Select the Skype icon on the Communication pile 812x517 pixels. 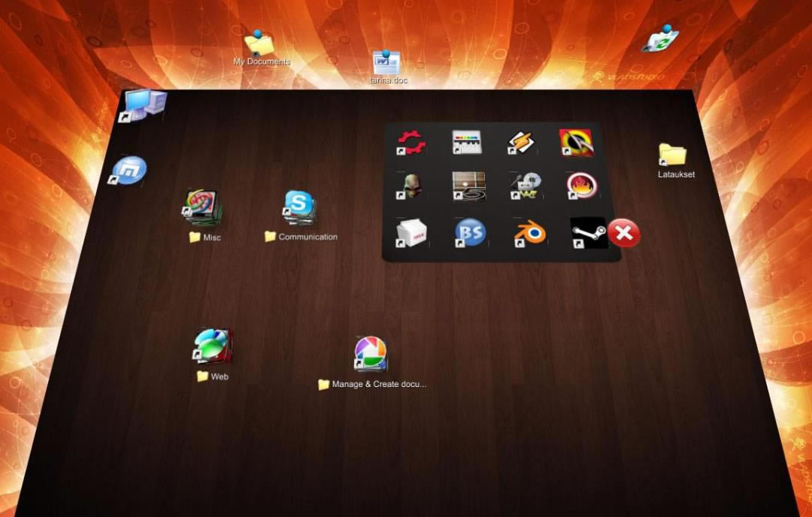tap(298, 207)
